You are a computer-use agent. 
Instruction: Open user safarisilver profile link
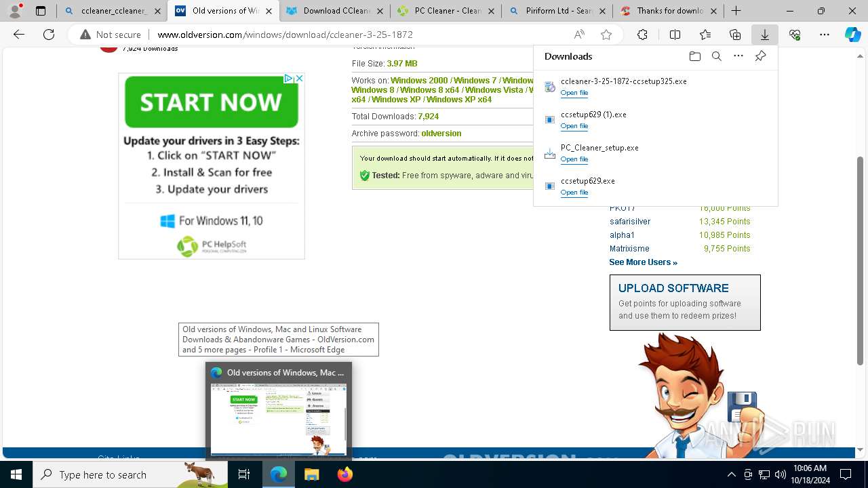pos(630,222)
